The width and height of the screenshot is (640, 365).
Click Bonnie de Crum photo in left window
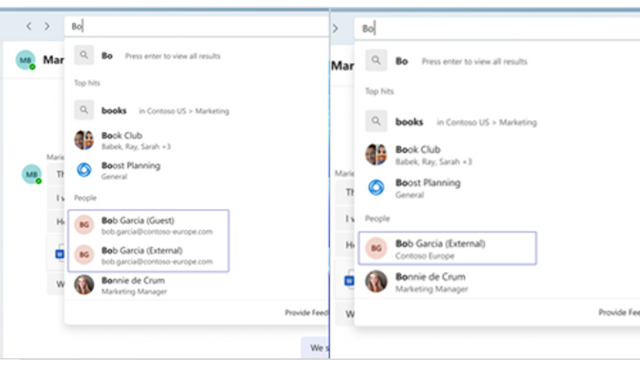click(x=84, y=285)
